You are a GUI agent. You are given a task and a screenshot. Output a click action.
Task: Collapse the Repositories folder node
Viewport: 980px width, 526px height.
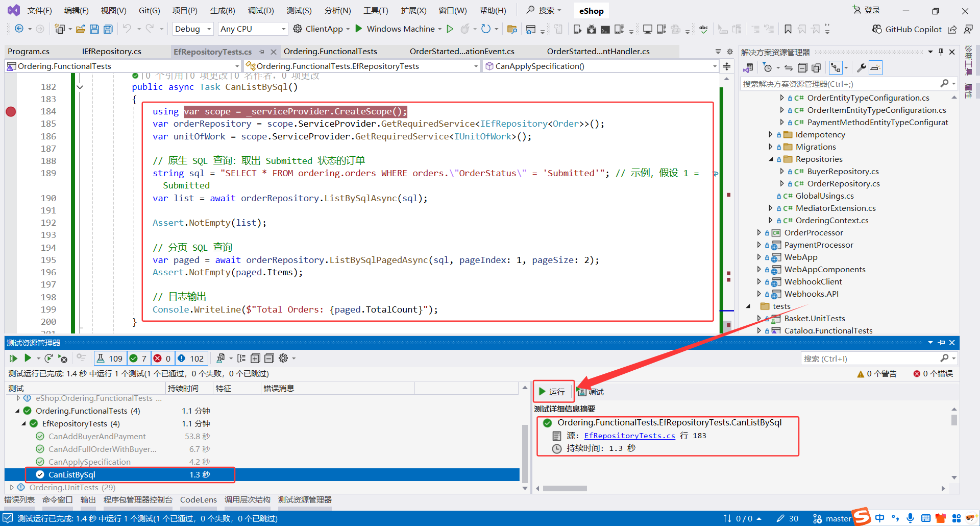770,159
